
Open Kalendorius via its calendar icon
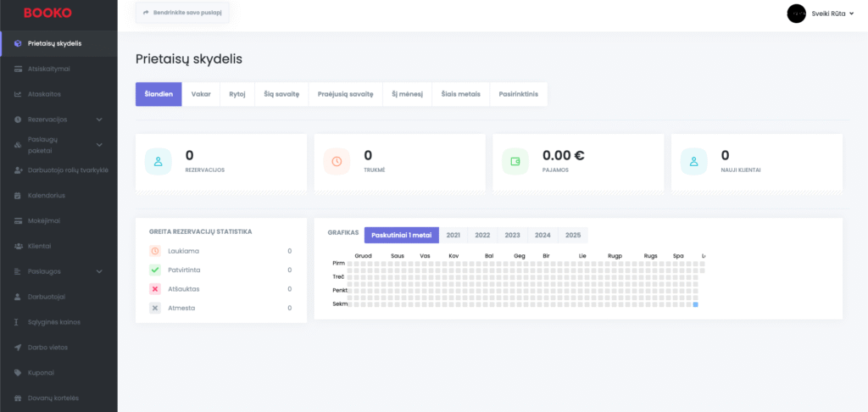[19, 195]
